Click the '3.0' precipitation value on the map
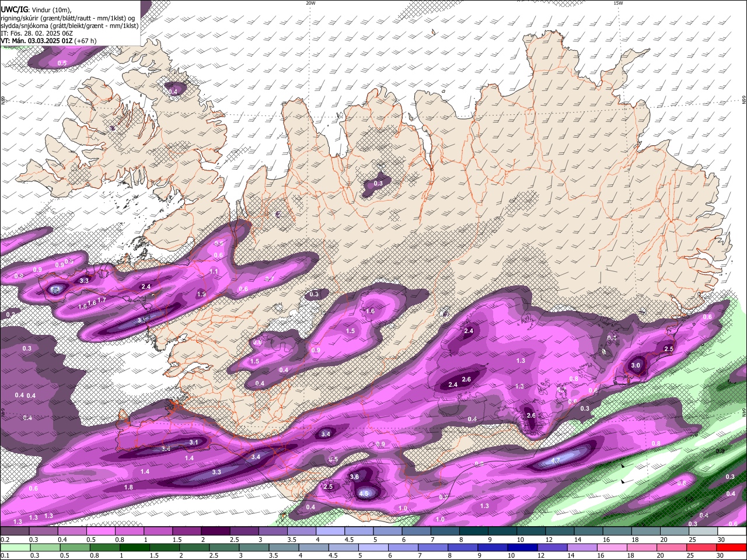The height and width of the screenshot is (560, 747). (x=636, y=366)
